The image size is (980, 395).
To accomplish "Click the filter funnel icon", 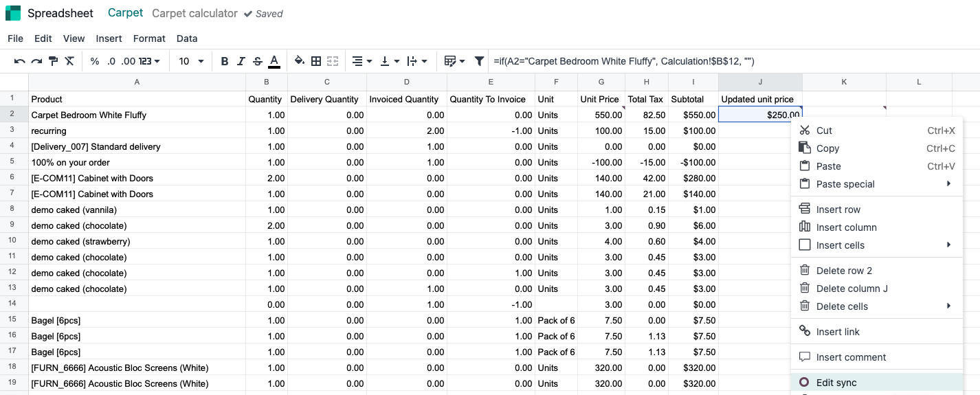I will [x=480, y=61].
